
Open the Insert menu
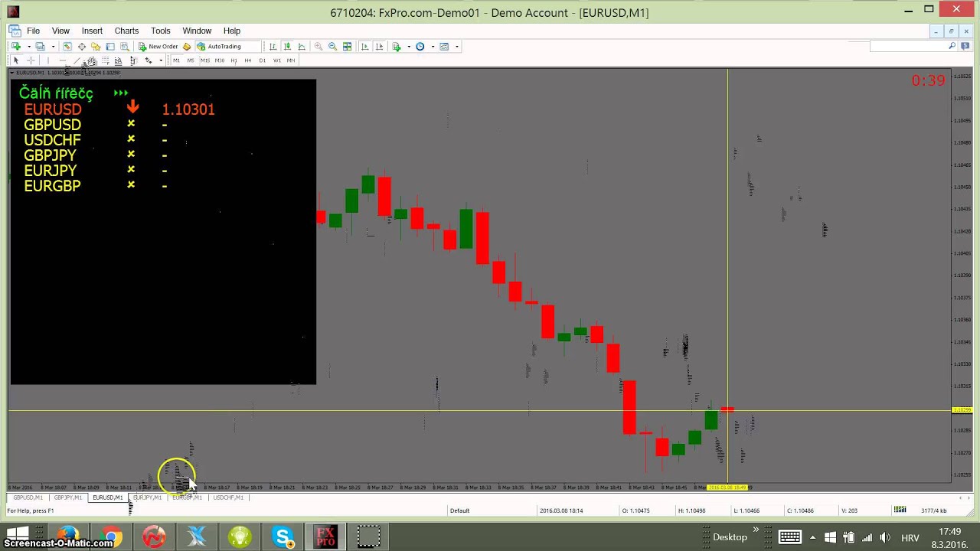pyautogui.click(x=92, y=31)
